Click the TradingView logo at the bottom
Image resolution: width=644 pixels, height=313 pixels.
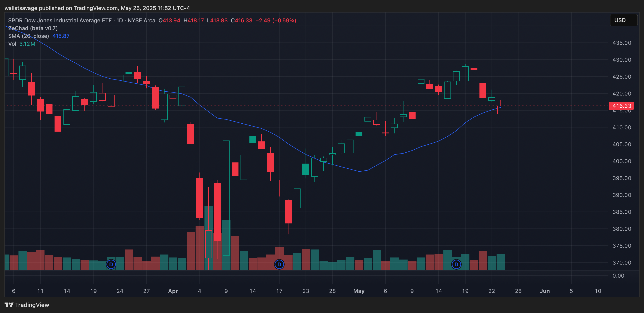[x=27, y=305]
